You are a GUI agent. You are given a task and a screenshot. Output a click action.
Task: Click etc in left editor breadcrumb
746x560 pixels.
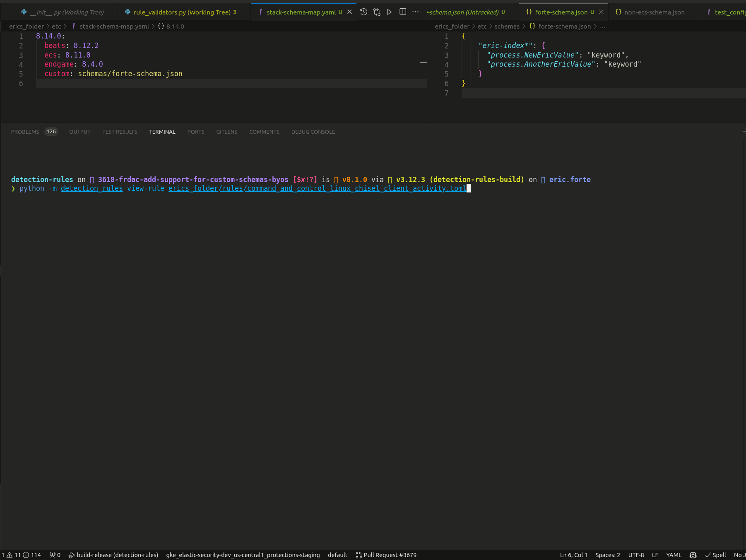point(56,26)
